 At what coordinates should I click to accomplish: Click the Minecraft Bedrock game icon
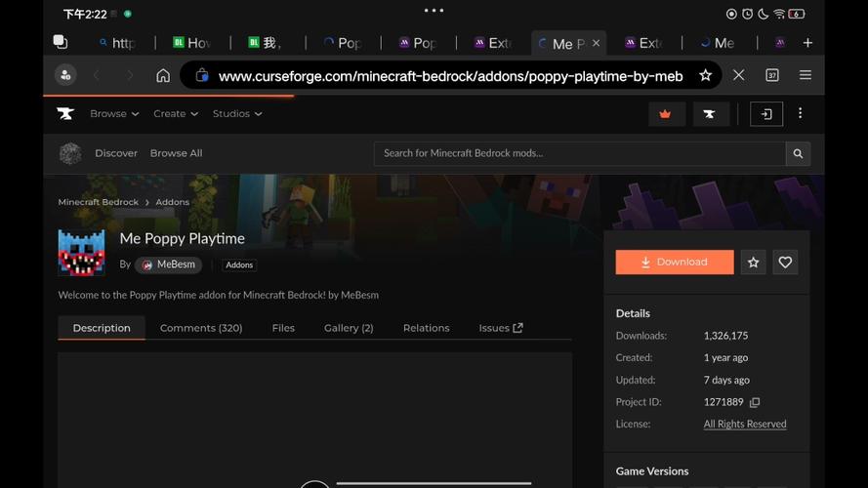click(70, 153)
